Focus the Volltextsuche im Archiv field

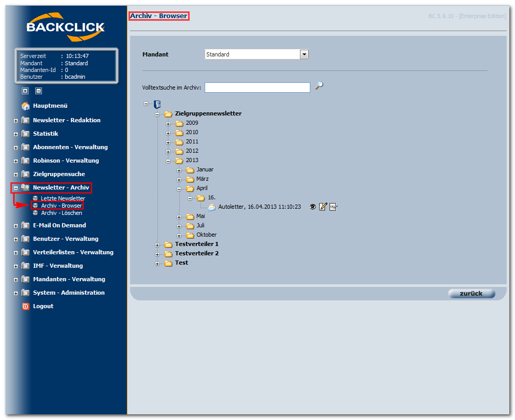[257, 88]
